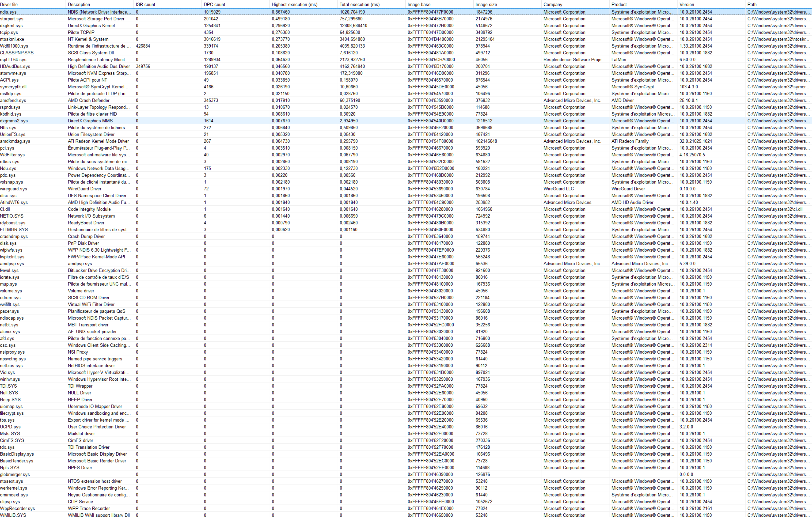The image size is (812, 517).
Task: Select the wireguard.sys driver row
Action: 14,189
